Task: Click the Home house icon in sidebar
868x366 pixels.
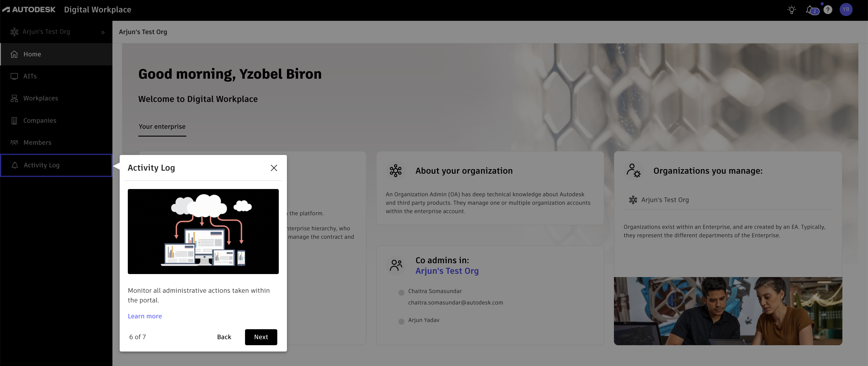Action: [x=14, y=54]
